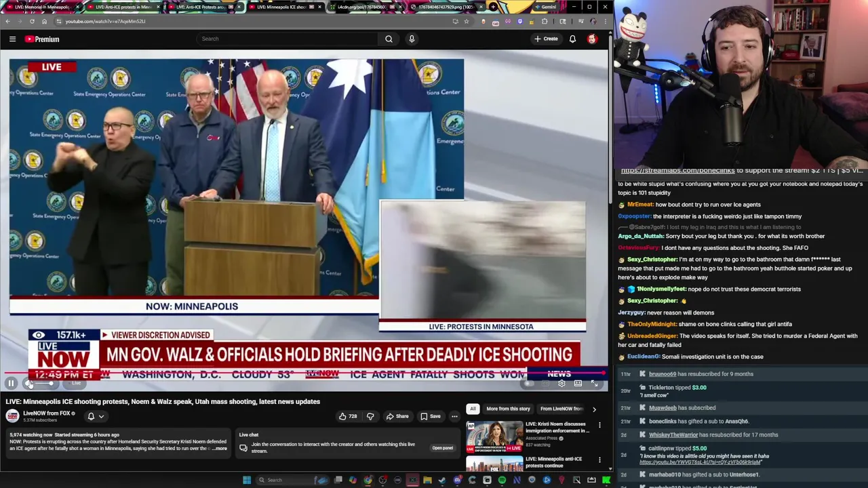
Task: Like the video with 728 likes
Action: [x=348, y=416]
